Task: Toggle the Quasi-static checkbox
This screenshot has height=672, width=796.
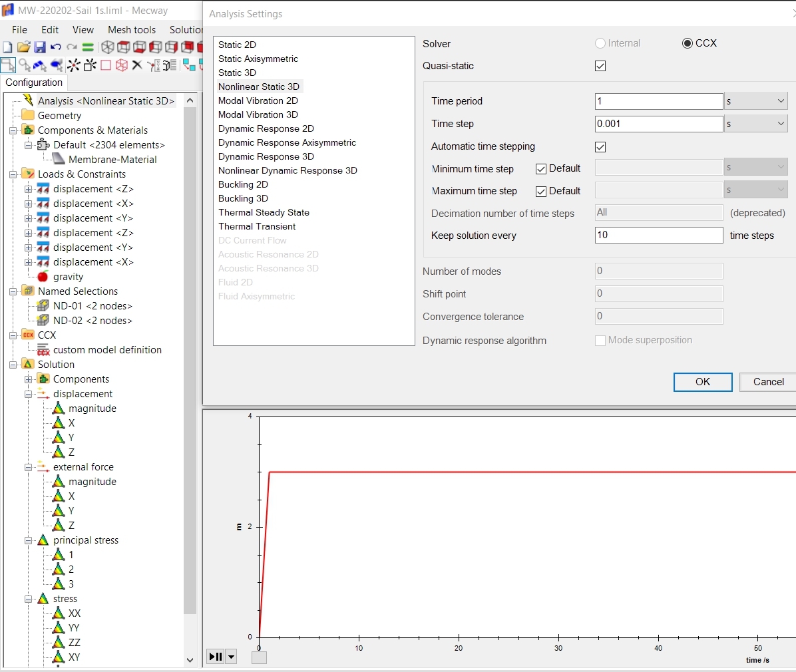Action: (600, 66)
